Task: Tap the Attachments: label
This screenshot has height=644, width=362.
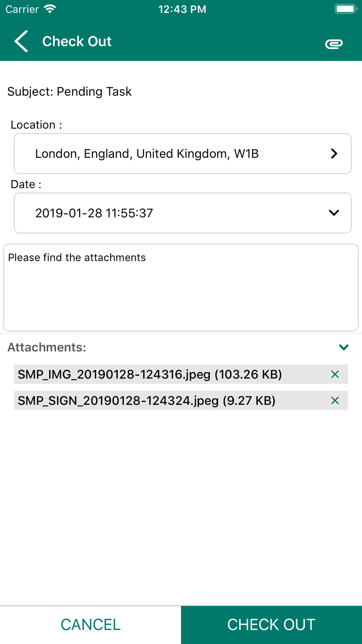Action: (x=47, y=347)
